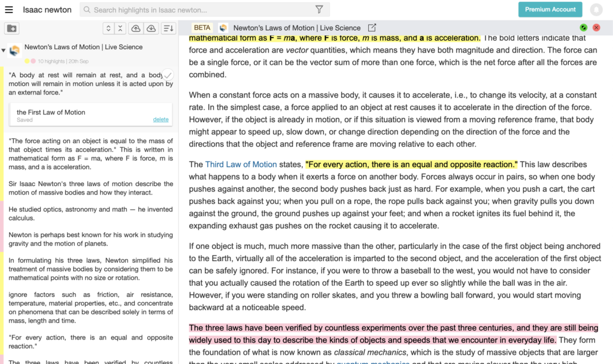The height and width of the screenshot is (364, 613).
Task: Open the sort order dropdown
Action: coord(168,28)
